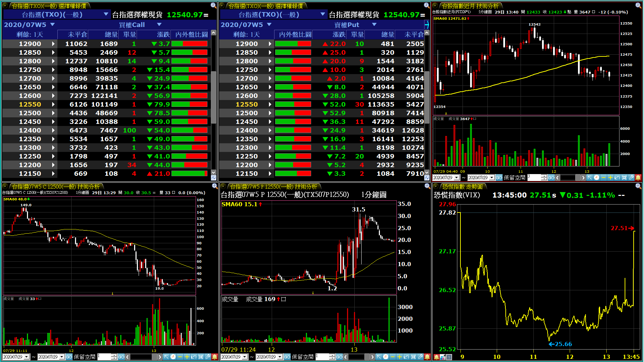Click magnifier icon of Put quotes panel
The height and width of the screenshot is (362, 644).
click(427, 5)
